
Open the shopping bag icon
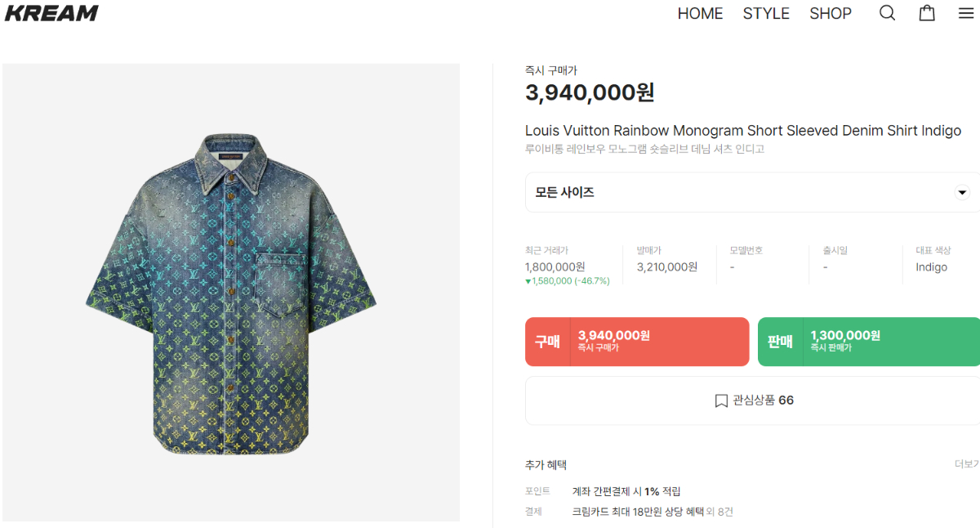[x=927, y=13]
